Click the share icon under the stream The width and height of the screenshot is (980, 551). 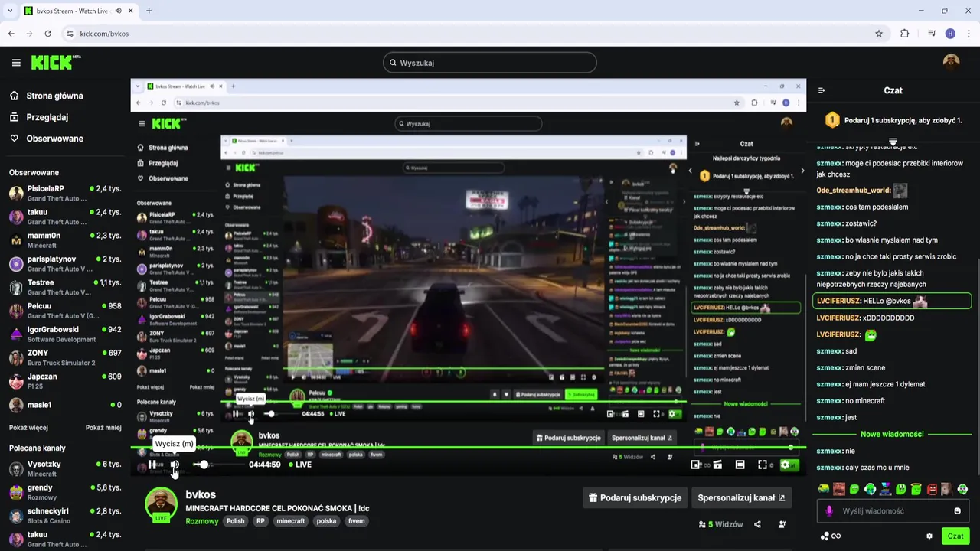coord(757,524)
